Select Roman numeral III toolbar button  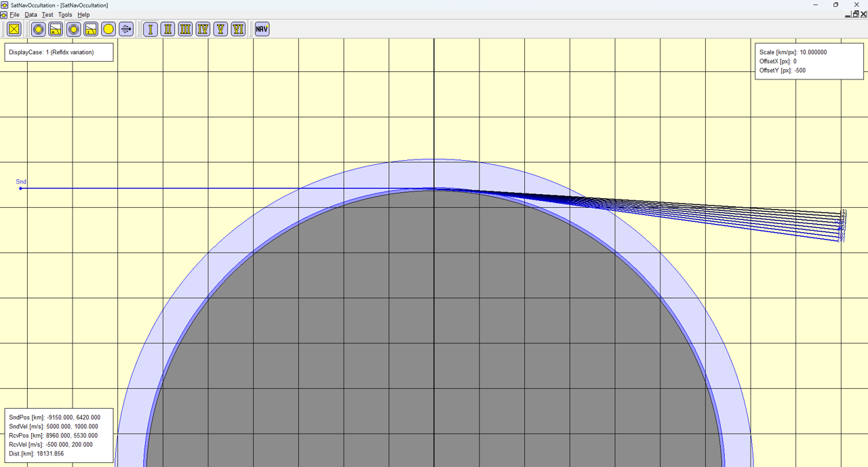pos(185,29)
